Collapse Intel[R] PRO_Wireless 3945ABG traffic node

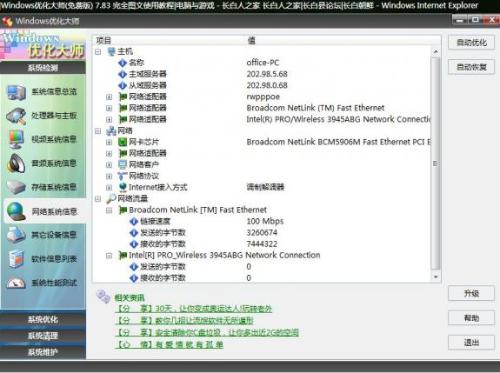(109, 256)
